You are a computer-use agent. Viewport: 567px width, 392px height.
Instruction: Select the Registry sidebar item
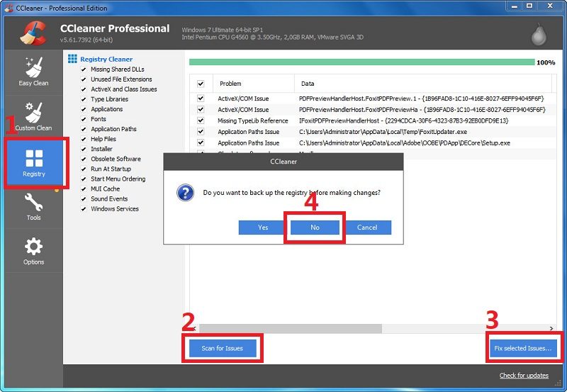point(34,163)
